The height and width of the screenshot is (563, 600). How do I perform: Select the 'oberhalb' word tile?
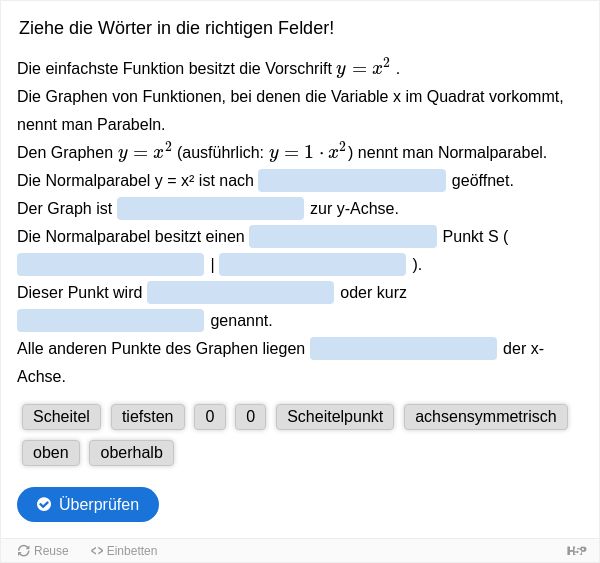(131, 453)
